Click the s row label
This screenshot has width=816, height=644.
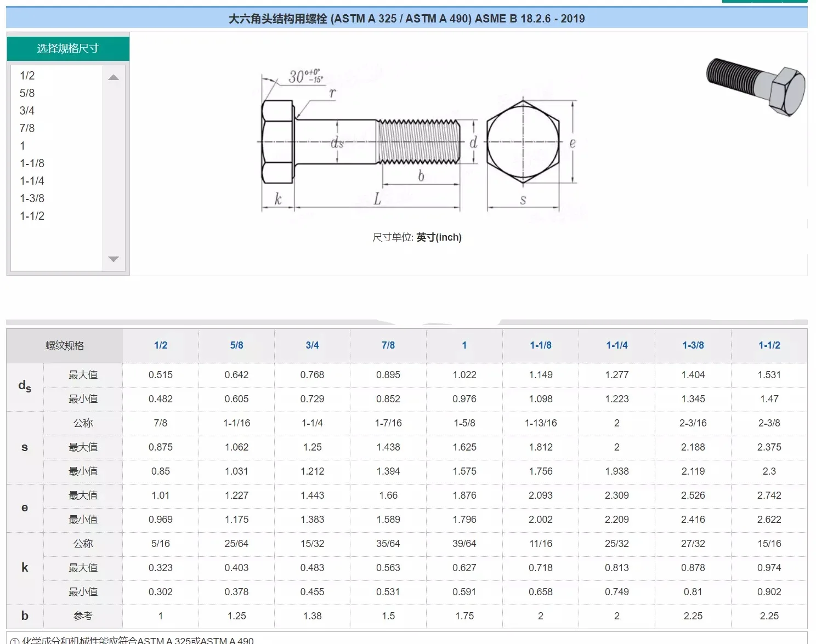(x=25, y=447)
